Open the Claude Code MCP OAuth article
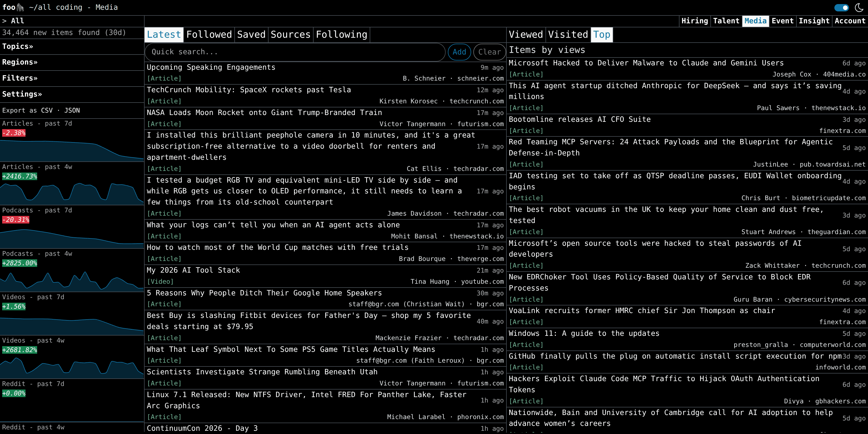The image size is (868, 434). (x=664, y=384)
